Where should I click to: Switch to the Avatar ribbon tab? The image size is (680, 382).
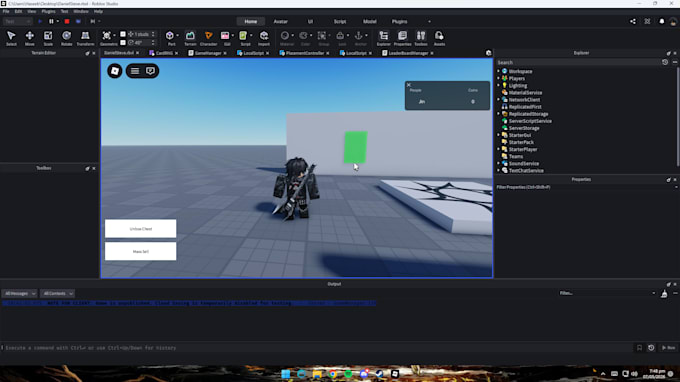tap(281, 21)
